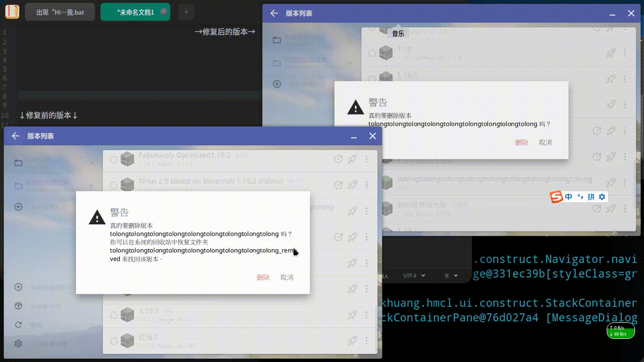Open Sogou Pinyin settings via its gear icon
Screen dimensions: 644x362
click(x=602, y=197)
